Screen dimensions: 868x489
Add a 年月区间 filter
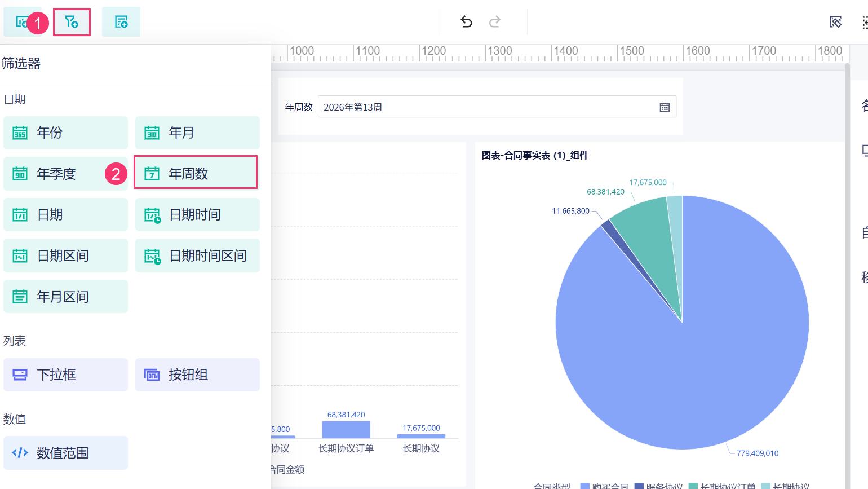click(65, 297)
